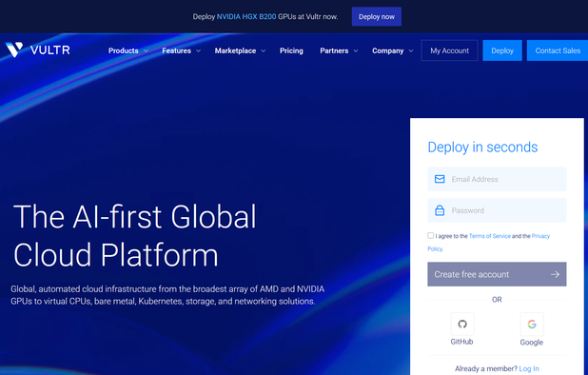Tick the Terms of Service agreement checkbox
The image size is (588, 375).
click(430, 235)
